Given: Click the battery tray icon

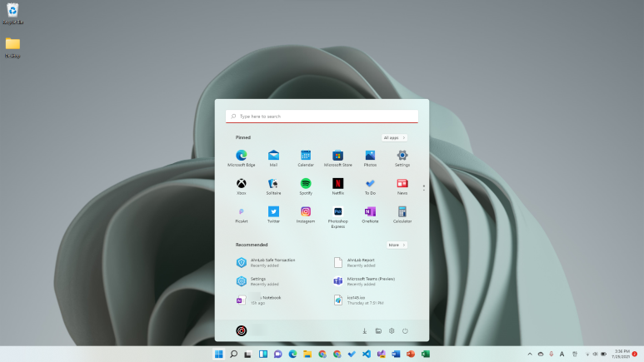Looking at the screenshot, I should pos(604,354).
